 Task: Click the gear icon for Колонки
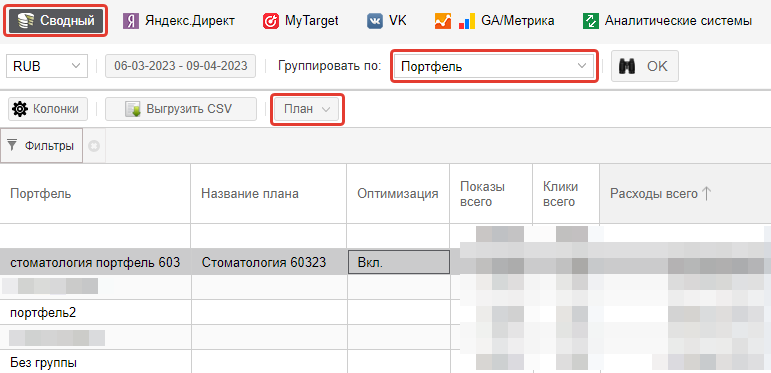pos(20,109)
